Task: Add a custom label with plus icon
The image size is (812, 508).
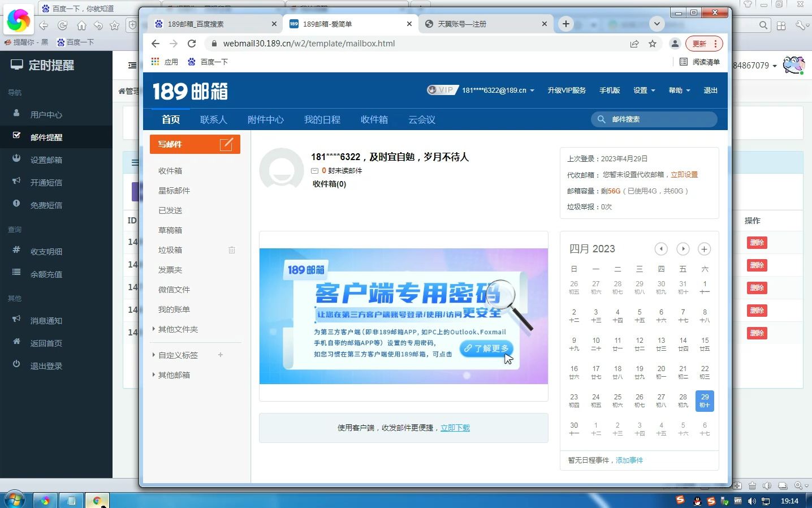Action: tap(221, 355)
